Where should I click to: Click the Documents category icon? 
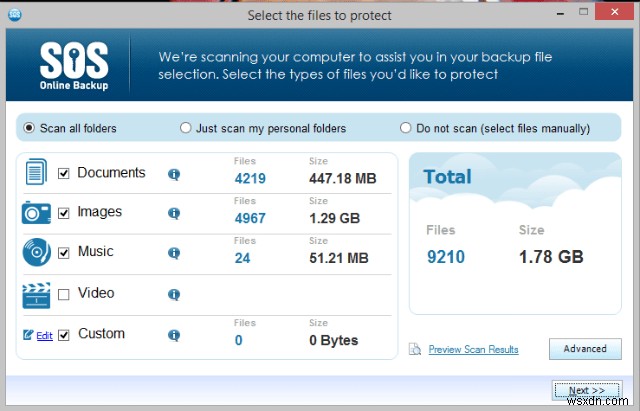click(x=36, y=173)
